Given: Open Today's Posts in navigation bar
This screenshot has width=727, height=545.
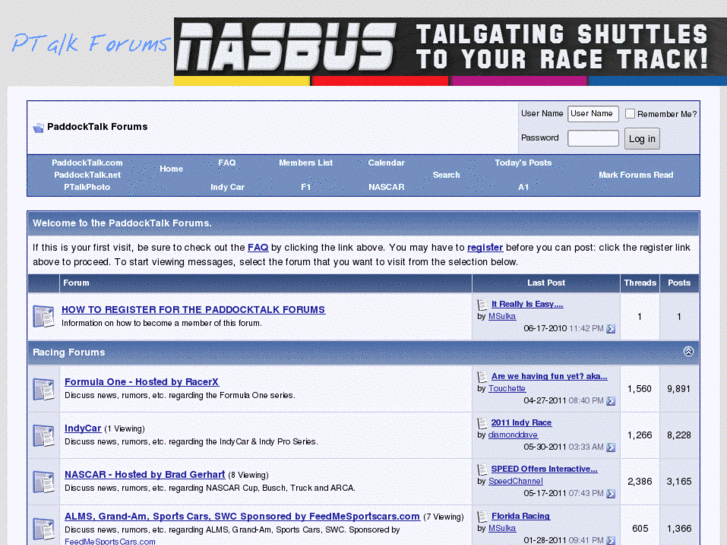Looking at the screenshot, I should (x=523, y=163).
